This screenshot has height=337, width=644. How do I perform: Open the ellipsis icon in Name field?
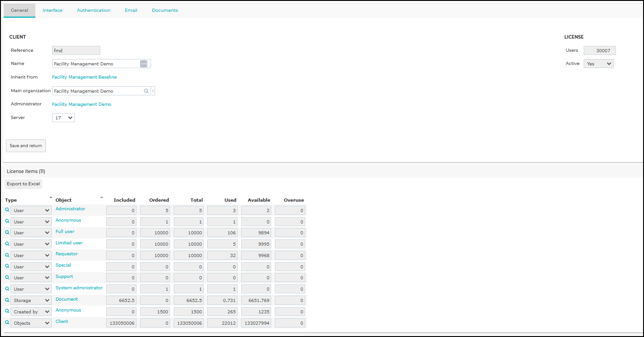coord(143,64)
